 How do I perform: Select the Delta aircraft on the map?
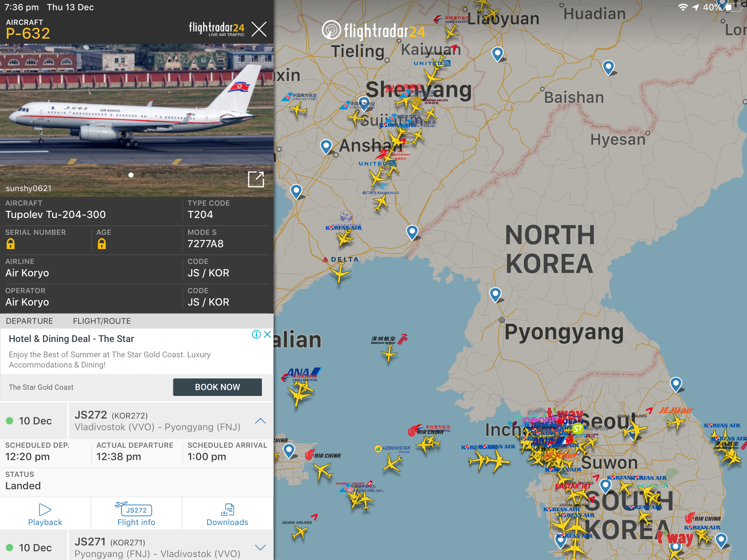pyautogui.click(x=340, y=272)
